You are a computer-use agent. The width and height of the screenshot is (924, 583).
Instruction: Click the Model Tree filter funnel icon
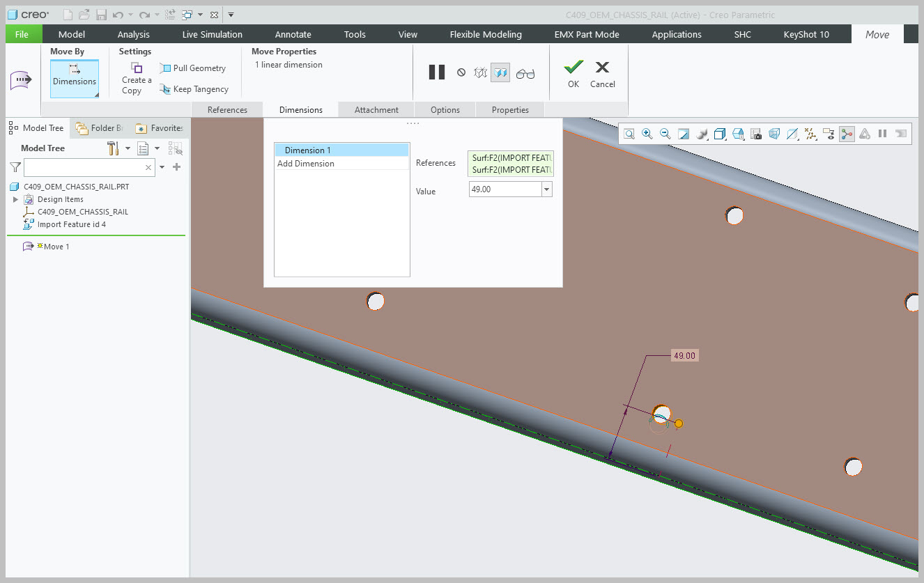click(x=15, y=167)
